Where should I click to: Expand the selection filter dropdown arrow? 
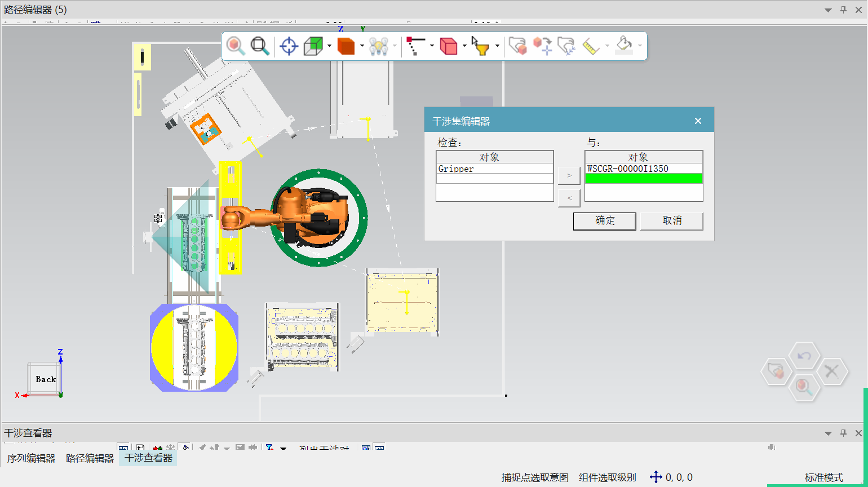(497, 46)
